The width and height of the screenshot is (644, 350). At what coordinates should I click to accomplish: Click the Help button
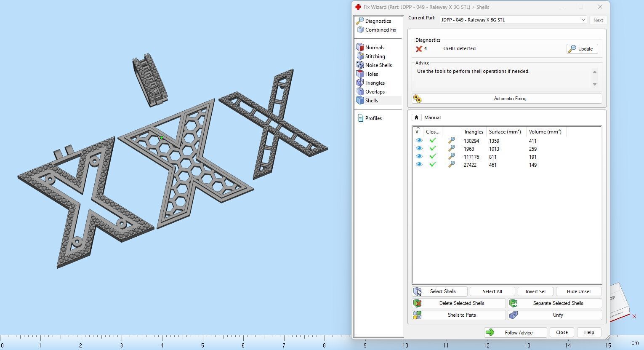[589, 332]
